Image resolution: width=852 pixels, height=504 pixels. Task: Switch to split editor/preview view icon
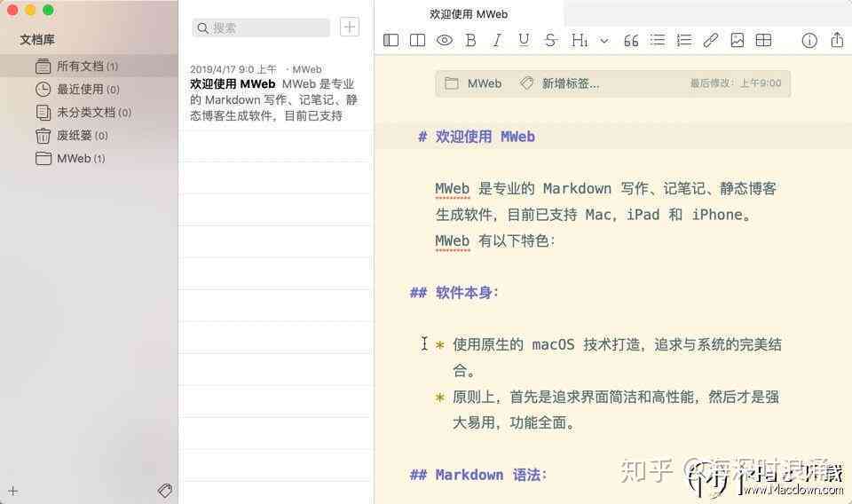pyautogui.click(x=417, y=40)
